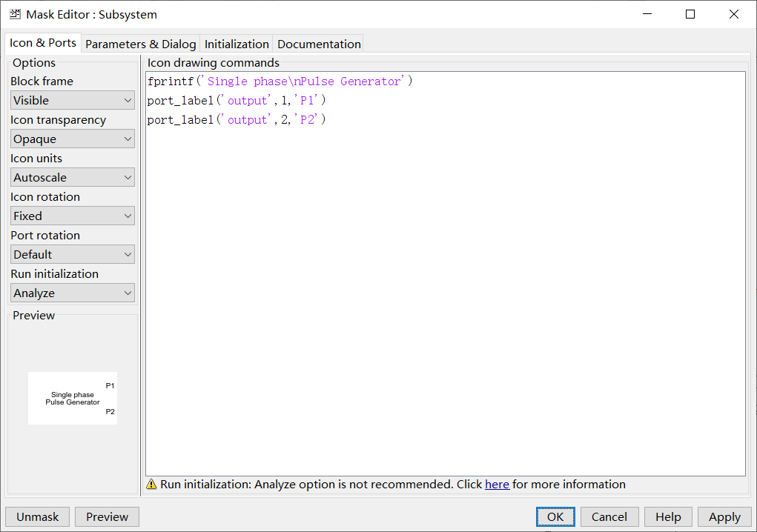757x532 pixels.
Task: Go to the Initialization tab
Action: click(x=237, y=44)
